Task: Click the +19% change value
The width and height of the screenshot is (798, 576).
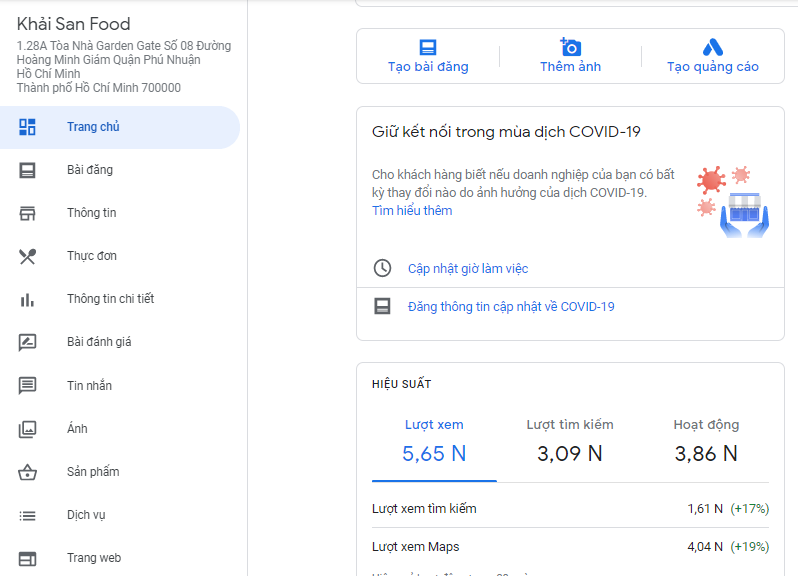Action: (x=750, y=546)
